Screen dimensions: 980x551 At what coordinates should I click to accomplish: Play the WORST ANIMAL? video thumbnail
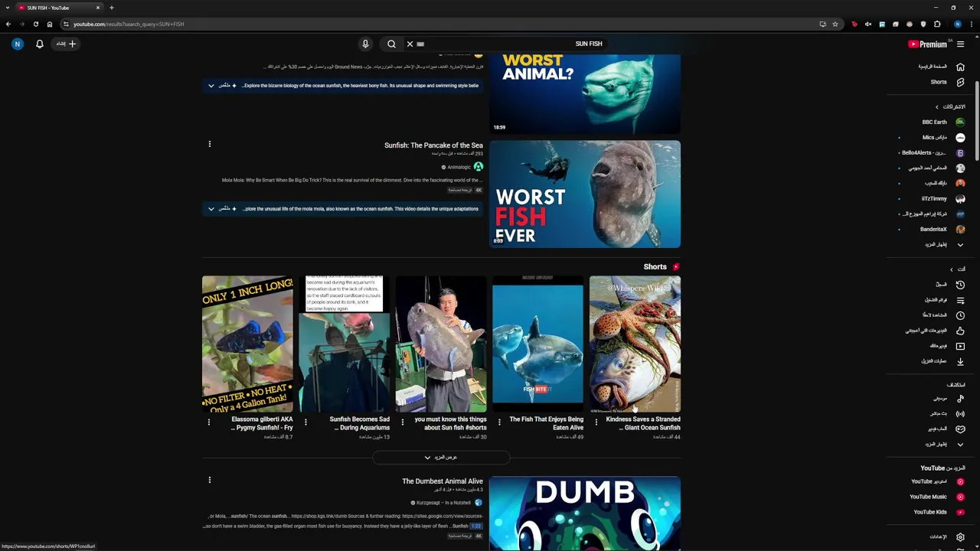click(585, 94)
